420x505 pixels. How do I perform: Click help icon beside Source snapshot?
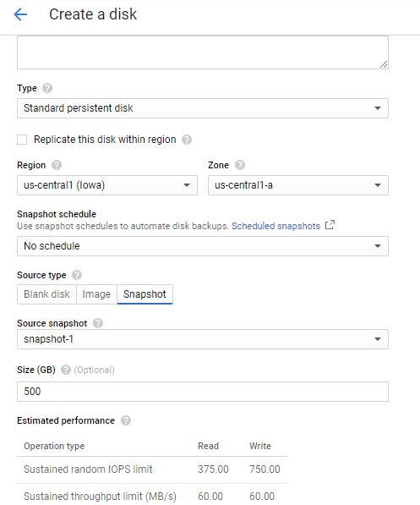[x=98, y=323]
